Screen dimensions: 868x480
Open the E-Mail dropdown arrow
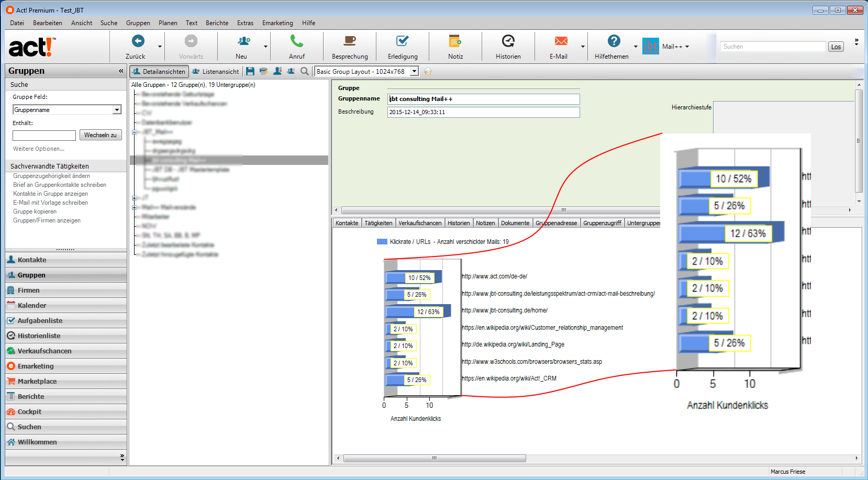coord(583,47)
